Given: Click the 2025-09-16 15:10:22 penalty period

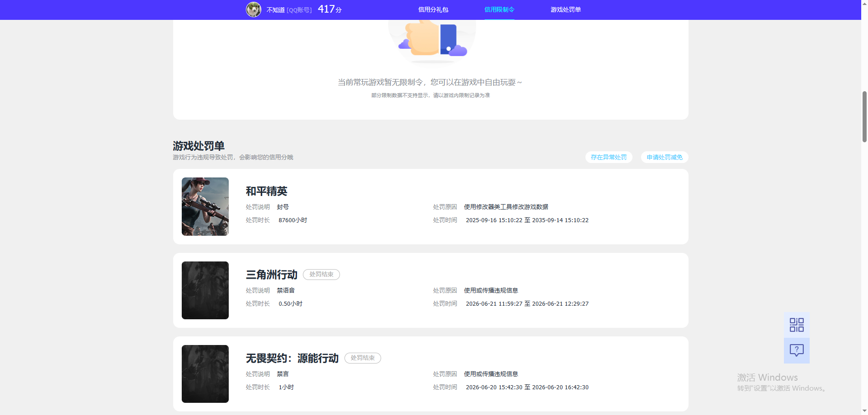Looking at the screenshot, I should coord(527,220).
